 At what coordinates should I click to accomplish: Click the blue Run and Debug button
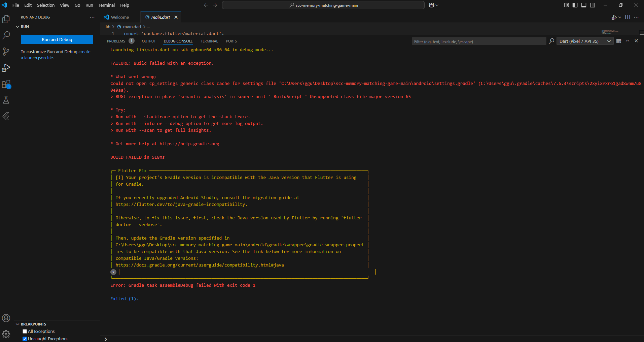[57, 39]
